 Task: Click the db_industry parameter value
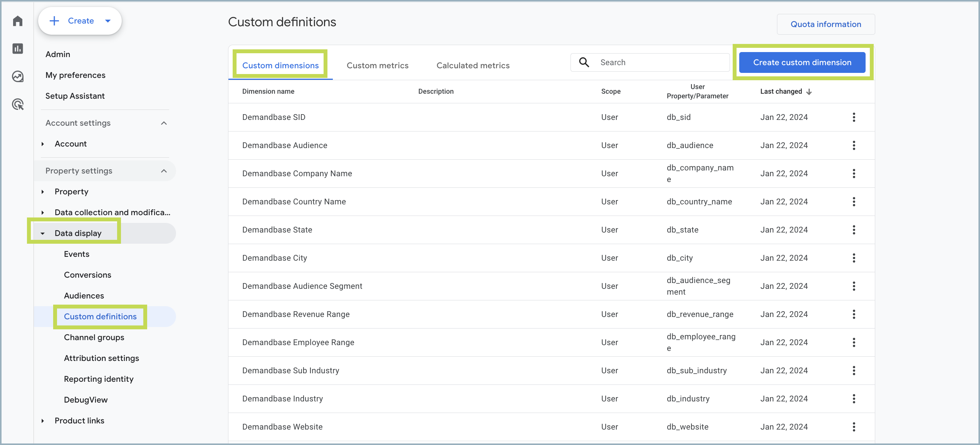pyautogui.click(x=688, y=399)
